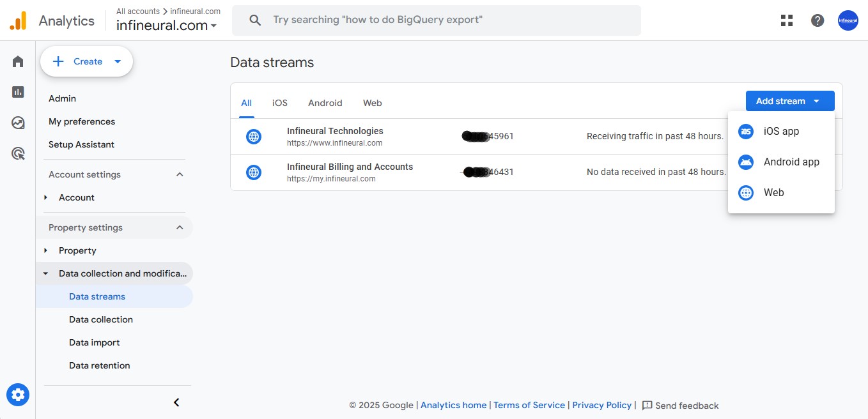The image size is (868, 419).
Task: Open the Infineural account avatar
Action: coord(848,20)
